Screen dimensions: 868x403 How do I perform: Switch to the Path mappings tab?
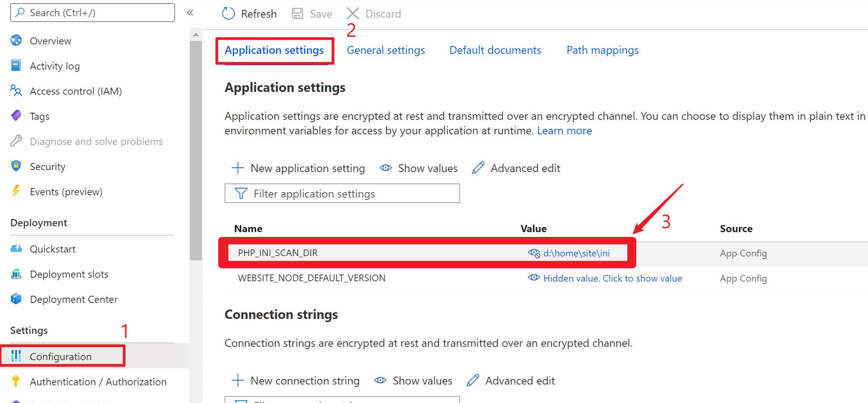click(x=602, y=50)
